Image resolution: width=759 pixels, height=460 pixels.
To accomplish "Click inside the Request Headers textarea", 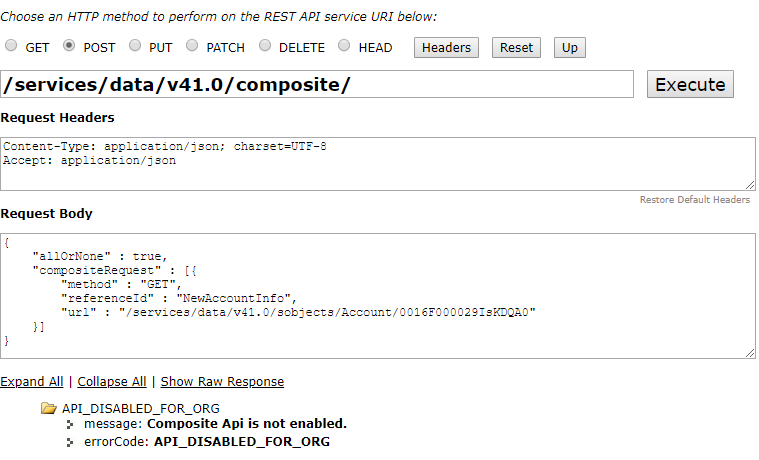I will 377,163.
